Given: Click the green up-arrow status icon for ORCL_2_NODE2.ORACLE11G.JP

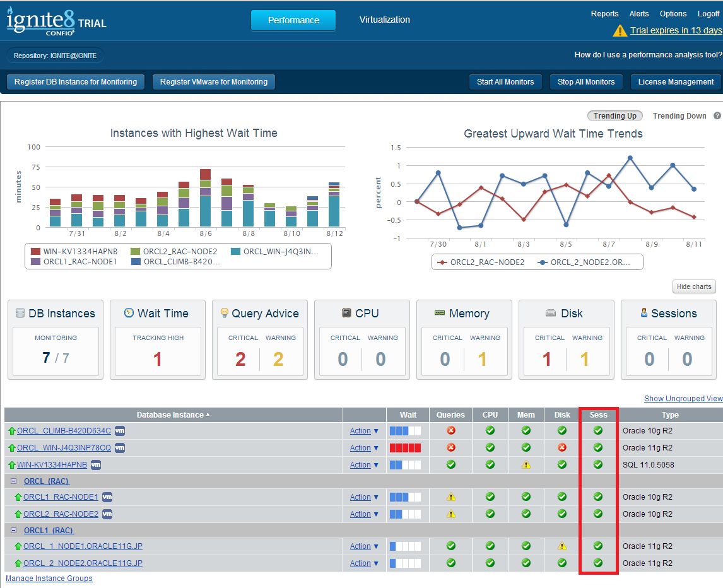Looking at the screenshot, I should pos(18,563).
